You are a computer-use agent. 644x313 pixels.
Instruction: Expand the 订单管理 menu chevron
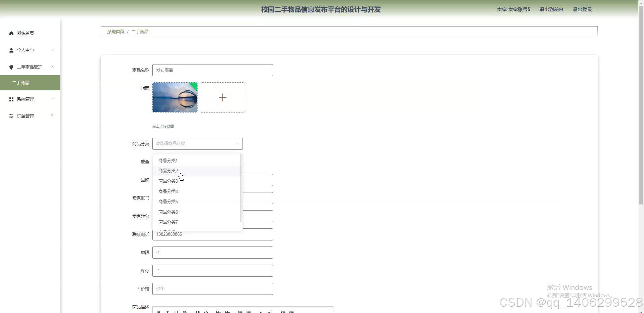[52, 116]
